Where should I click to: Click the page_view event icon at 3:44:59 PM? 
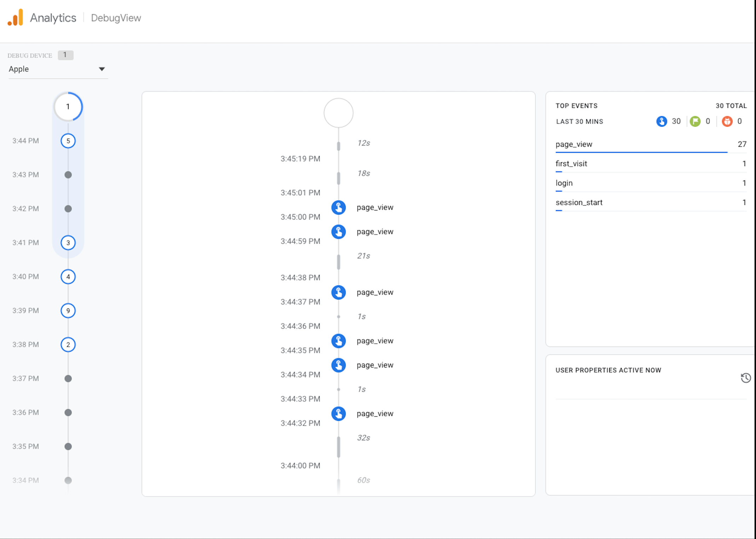(x=338, y=232)
